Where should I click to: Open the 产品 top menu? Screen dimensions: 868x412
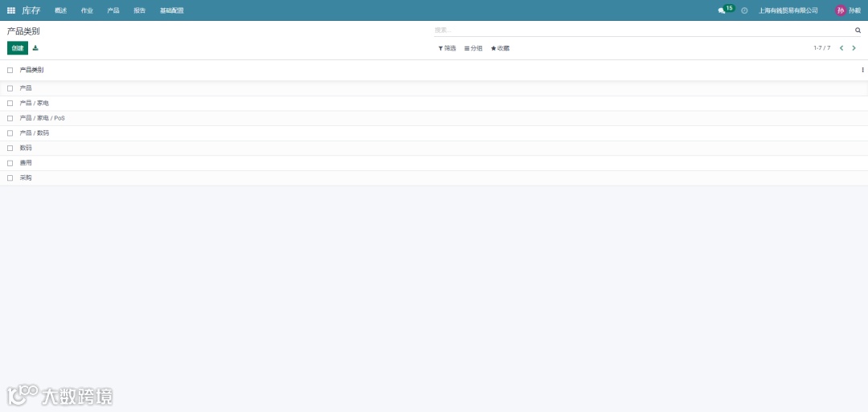(x=113, y=10)
